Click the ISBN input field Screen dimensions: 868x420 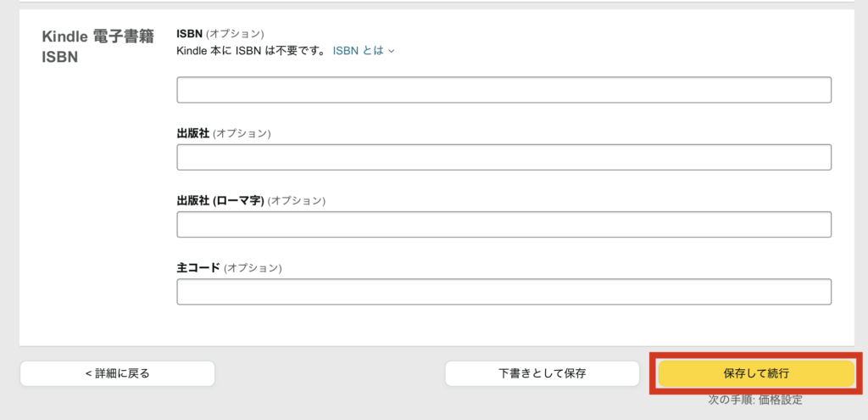click(x=504, y=90)
